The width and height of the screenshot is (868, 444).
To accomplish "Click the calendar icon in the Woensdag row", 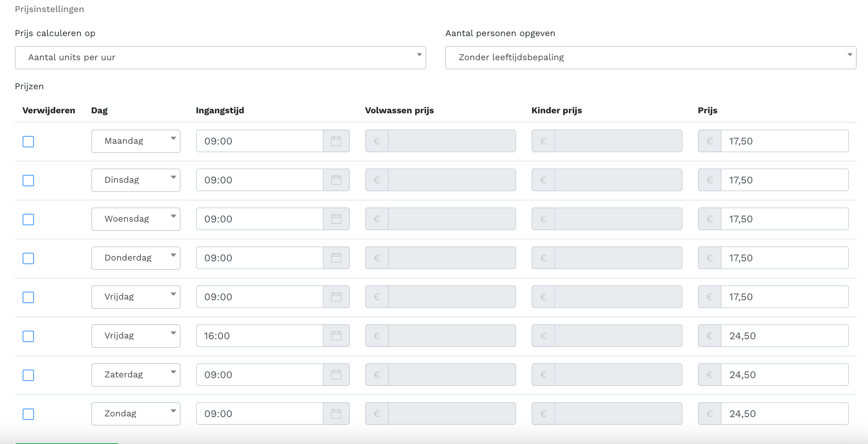I will pyautogui.click(x=336, y=219).
